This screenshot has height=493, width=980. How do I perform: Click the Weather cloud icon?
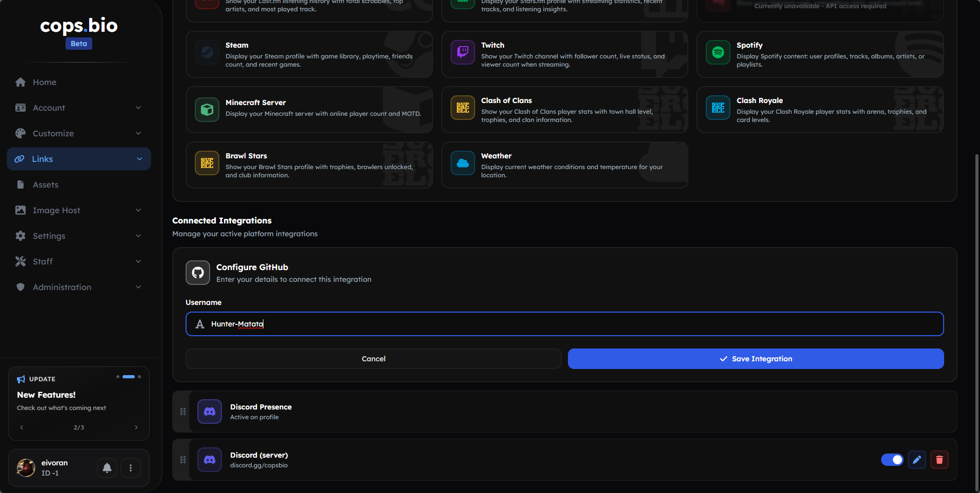(462, 163)
